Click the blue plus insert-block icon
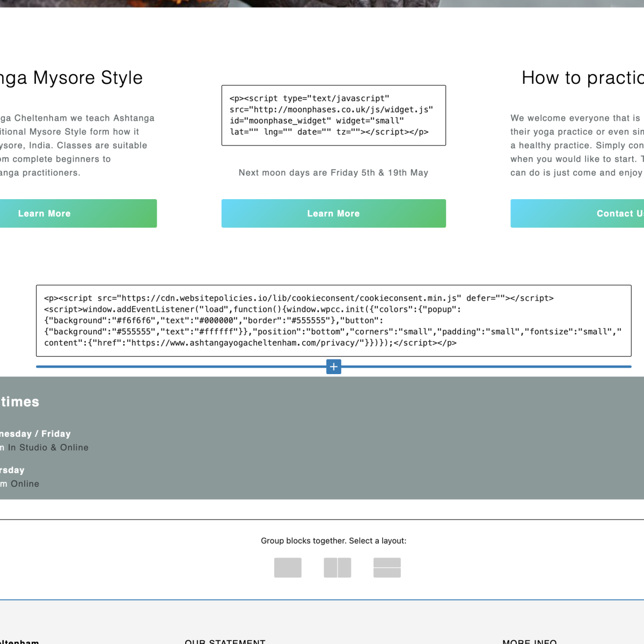 (333, 367)
